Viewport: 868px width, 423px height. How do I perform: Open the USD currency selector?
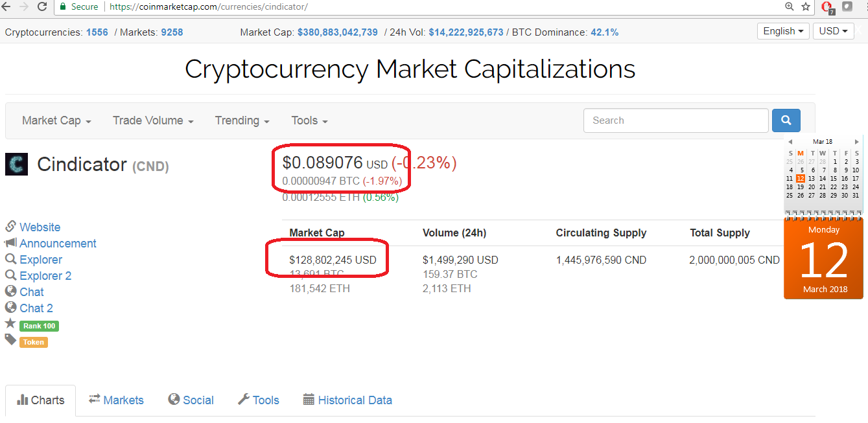(833, 31)
